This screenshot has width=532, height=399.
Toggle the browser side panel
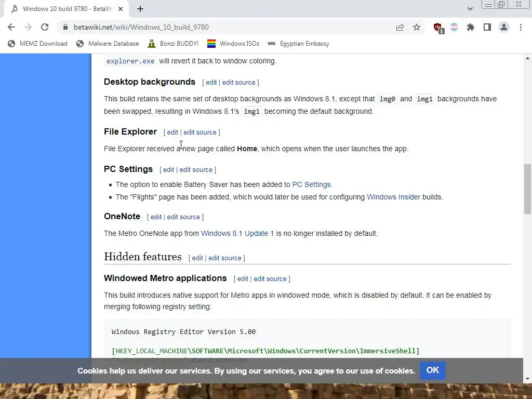coord(487,27)
